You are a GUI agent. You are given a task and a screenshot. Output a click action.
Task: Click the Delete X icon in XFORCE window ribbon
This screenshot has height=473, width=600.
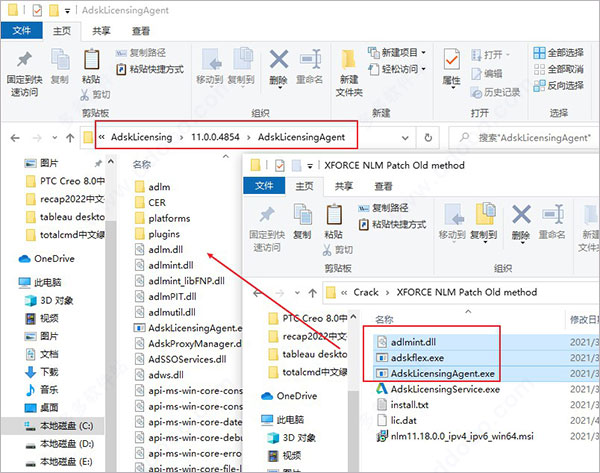coord(521,214)
